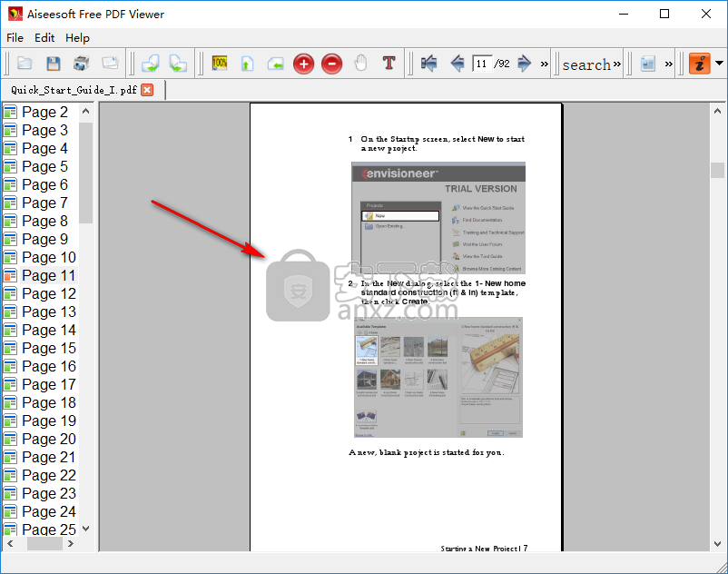Fit page height with green up-arrow icon
The width and height of the screenshot is (728, 574).
(x=248, y=64)
